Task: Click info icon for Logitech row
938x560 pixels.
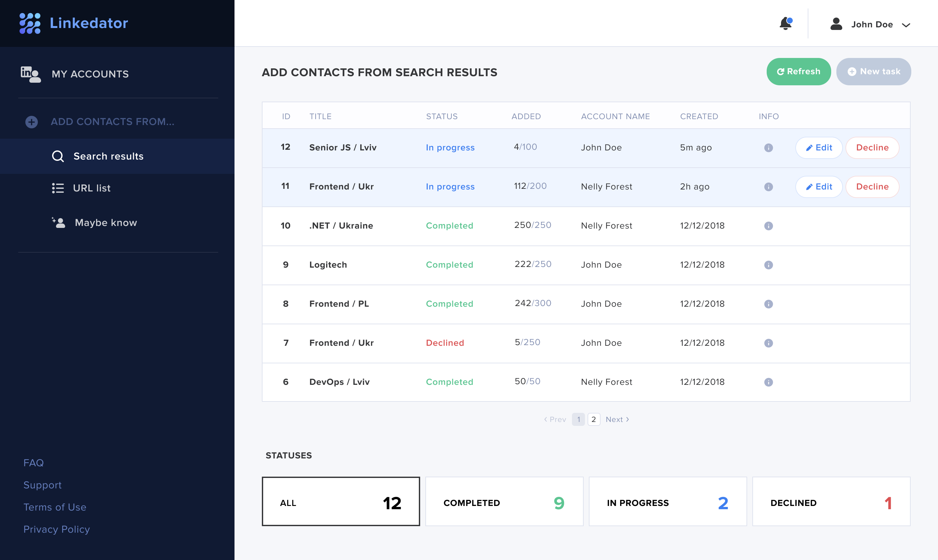Action: (x=768, y=265)
